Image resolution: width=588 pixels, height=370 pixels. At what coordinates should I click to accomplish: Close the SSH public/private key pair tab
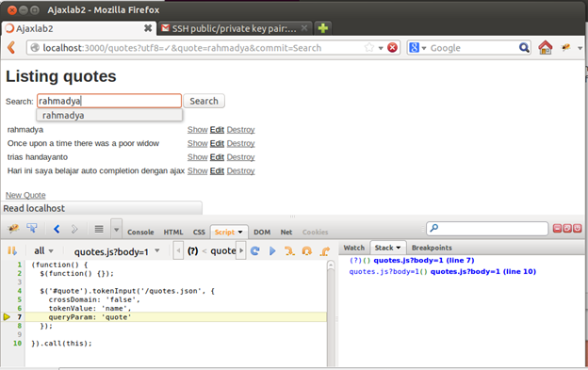(x=304, y=28)
